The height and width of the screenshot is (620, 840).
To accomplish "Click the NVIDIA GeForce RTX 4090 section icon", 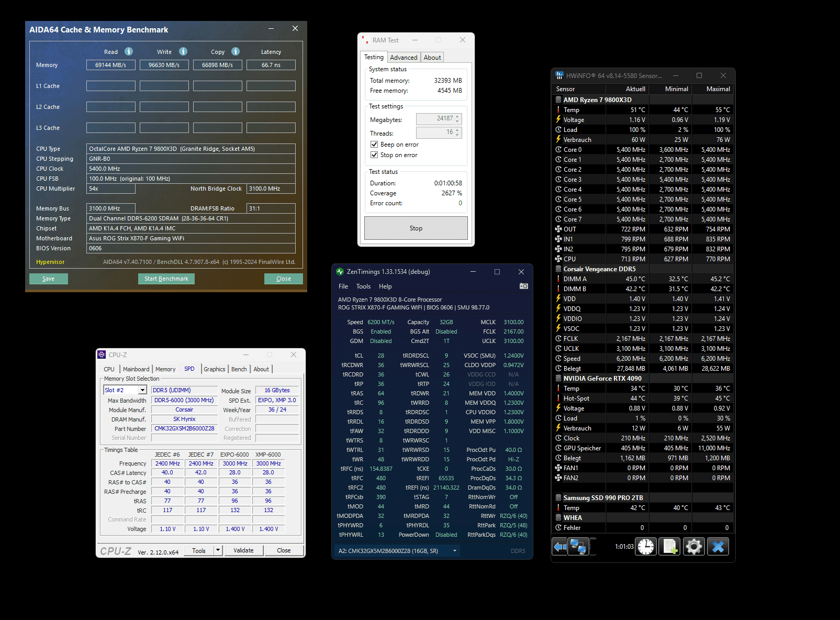I will (558, 378).
